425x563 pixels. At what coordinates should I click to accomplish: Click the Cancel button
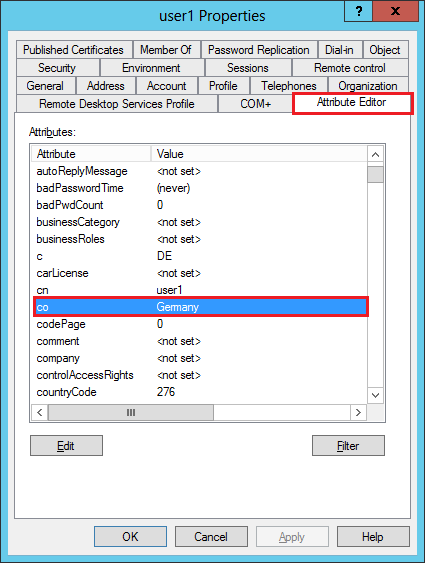(211, 537)
